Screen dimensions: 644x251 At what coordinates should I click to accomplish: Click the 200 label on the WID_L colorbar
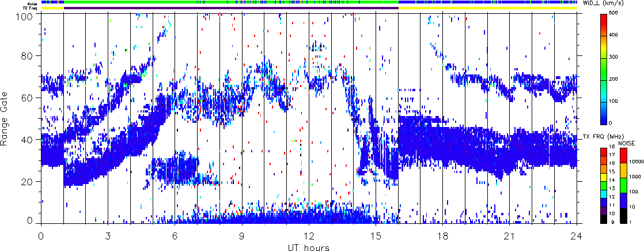point(613,80)
